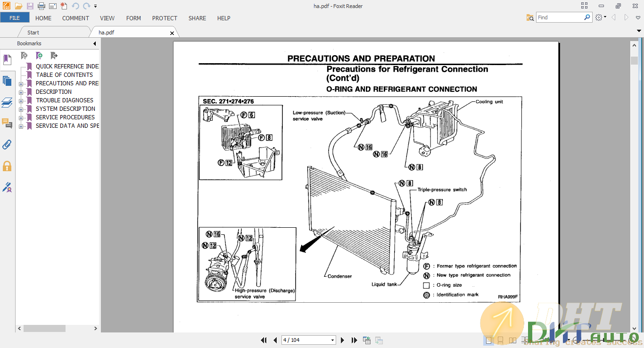Undo the last action

(x=75, y=6)
